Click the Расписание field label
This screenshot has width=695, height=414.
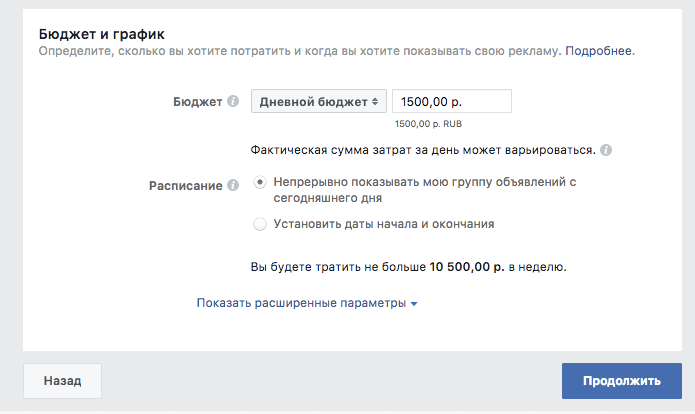[185, 186]
